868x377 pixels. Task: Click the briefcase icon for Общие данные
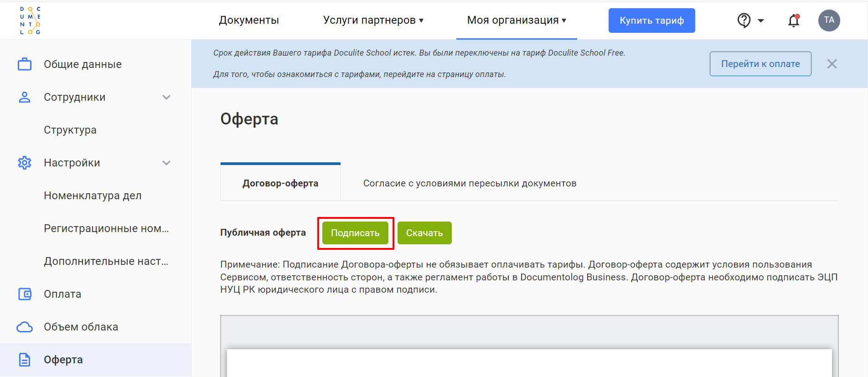tap(25, 64)
